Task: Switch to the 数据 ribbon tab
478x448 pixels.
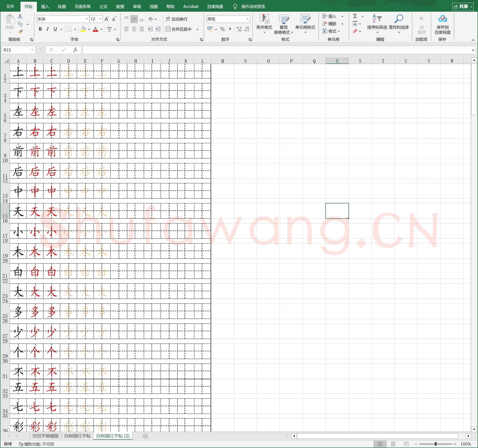Action: click(x=120, y=6)
